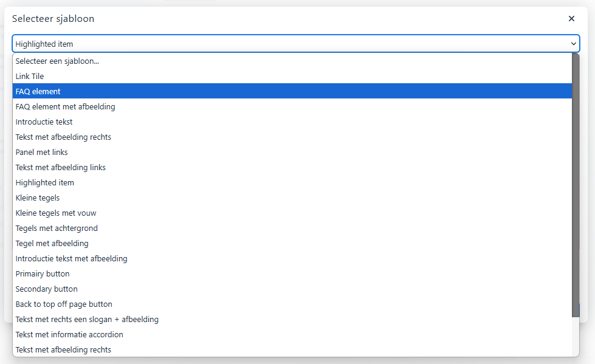Select Highlighted item in the list

pyautogui.click(x=45, y=182)
